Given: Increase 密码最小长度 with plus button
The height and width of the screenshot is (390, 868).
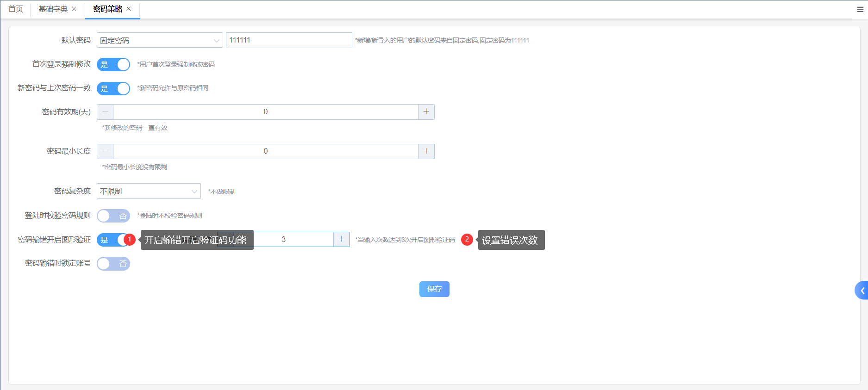Looking at the screenshot, I should [426, 151].
